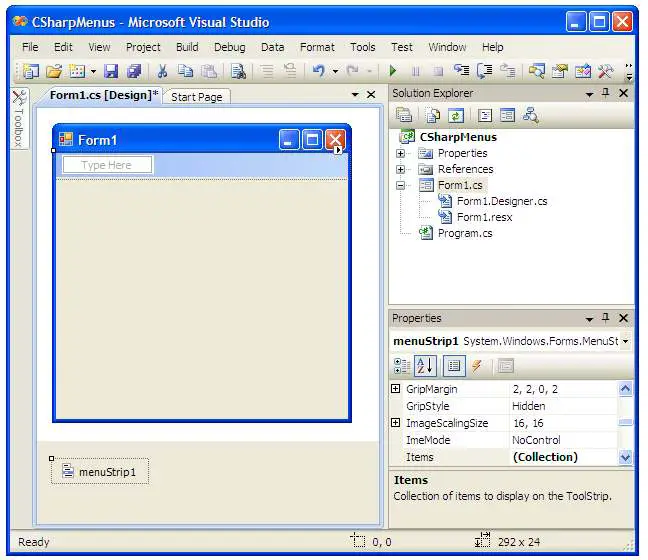Click Refresh icon in Solution Explorer
The height and width of the screenshot is (560, 648).
(456, 115)
